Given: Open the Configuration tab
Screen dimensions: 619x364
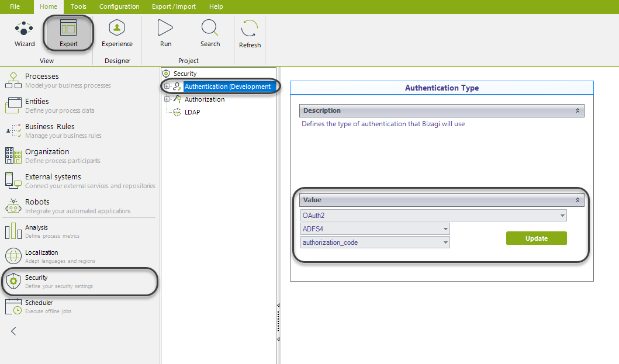Looking at the screenshot, I should pyautogui.click(x=119, y=6).
